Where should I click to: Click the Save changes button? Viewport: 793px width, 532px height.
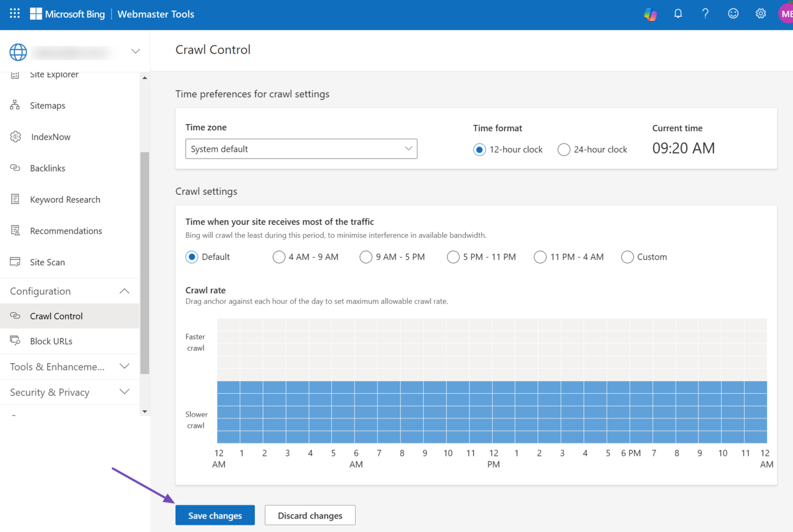pos(215,515)
